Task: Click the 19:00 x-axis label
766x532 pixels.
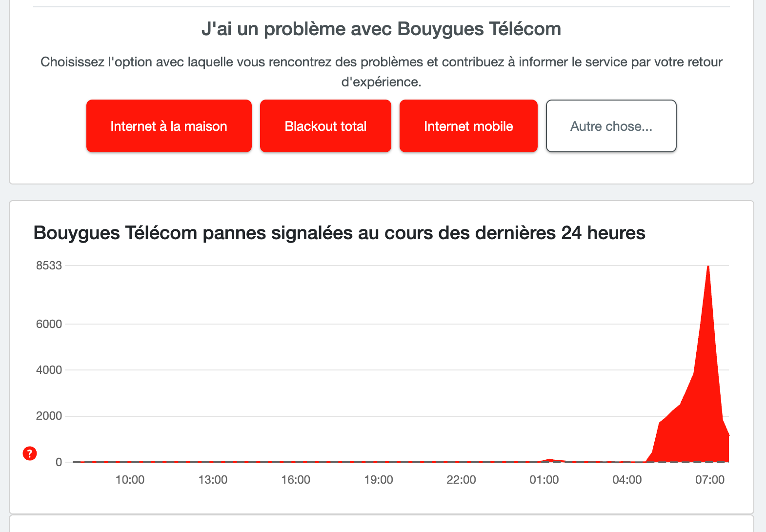Action: point(379,480)
